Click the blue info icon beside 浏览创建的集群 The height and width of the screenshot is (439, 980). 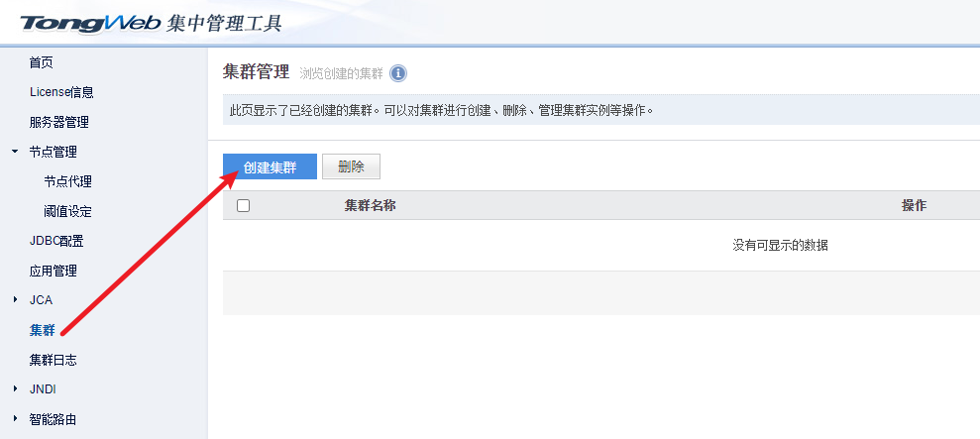(398, 73)
